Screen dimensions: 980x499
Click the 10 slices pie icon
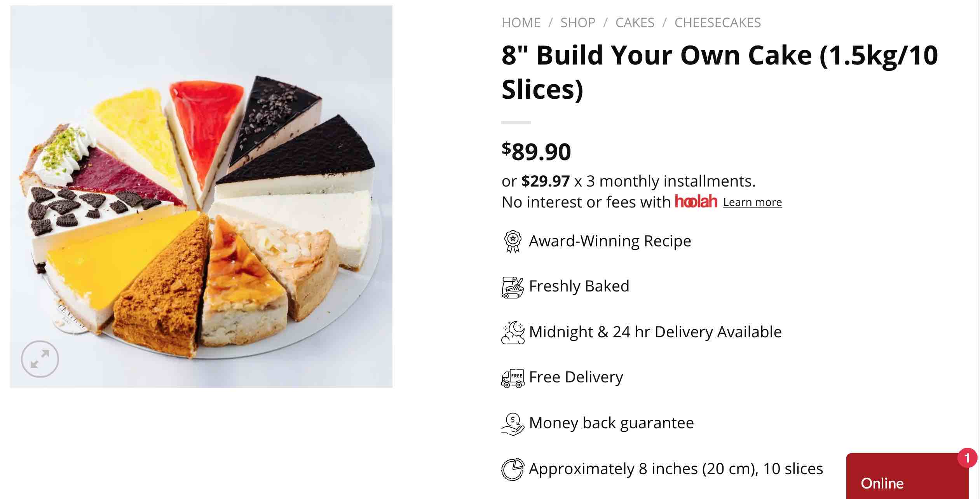coord(513,469)
